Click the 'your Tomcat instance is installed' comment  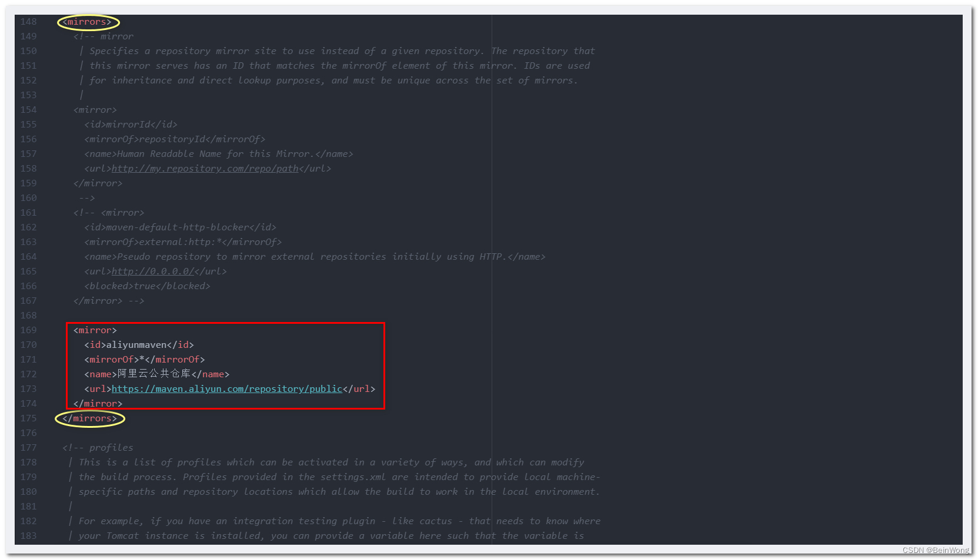326,536
